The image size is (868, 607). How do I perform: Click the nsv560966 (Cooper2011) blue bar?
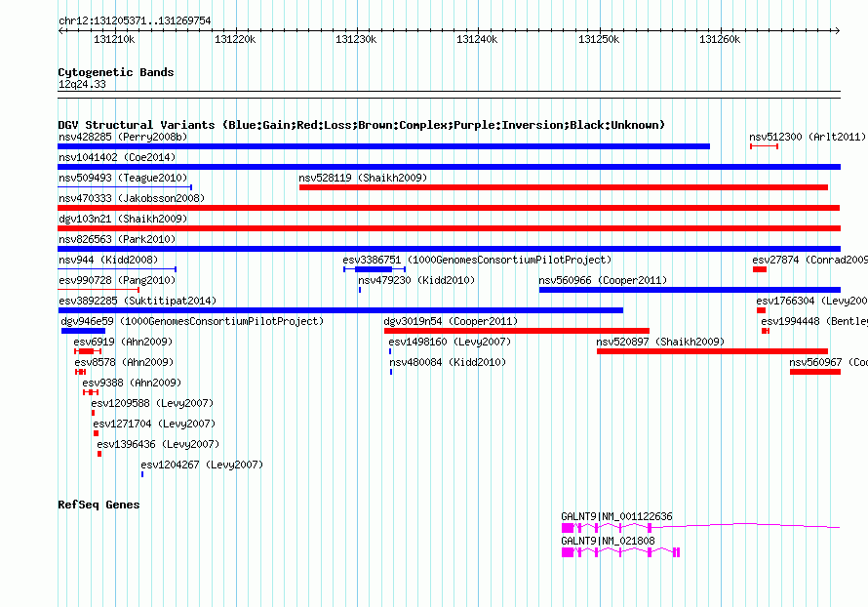(690, 290)
